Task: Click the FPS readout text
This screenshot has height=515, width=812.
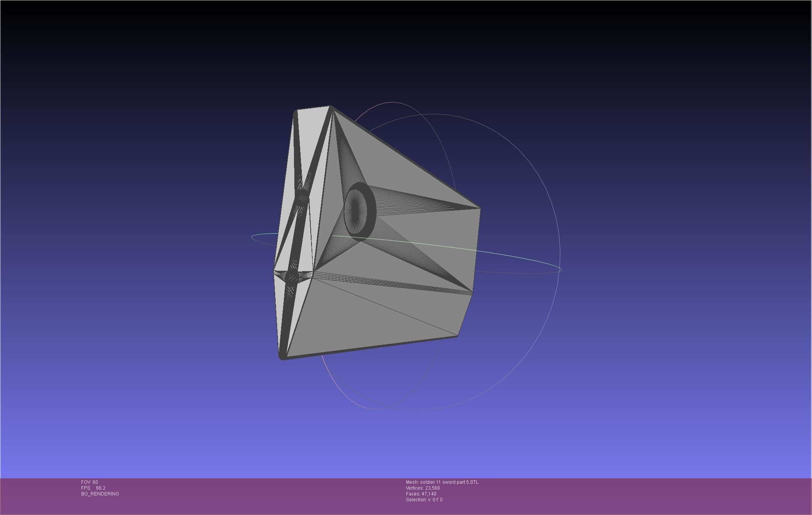Action: tap(93, 488)
